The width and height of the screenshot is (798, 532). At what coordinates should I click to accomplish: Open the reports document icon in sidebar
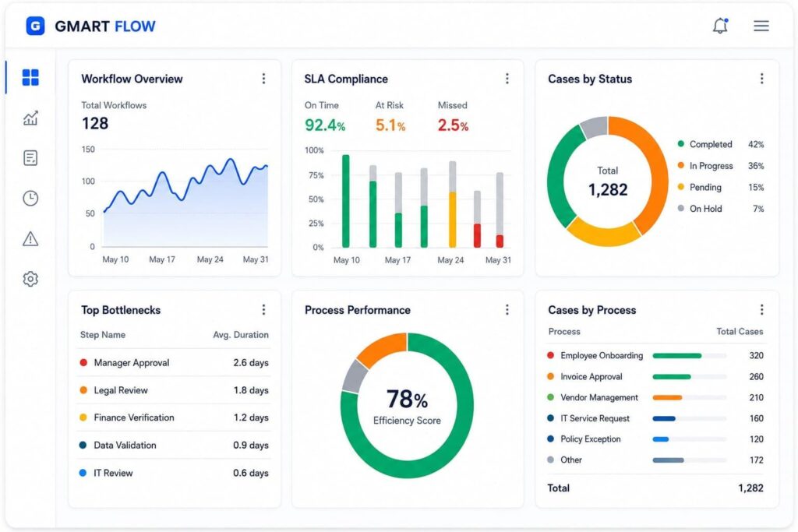click(30, 158)
